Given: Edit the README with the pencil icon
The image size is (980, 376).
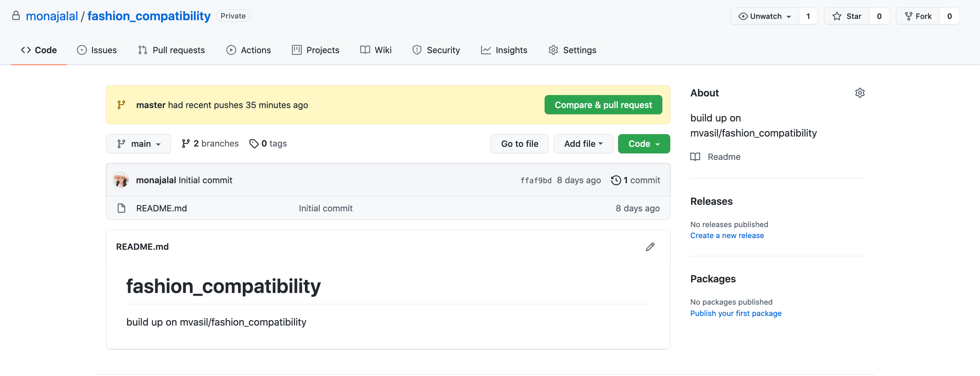Looking at the screenshot, I should tap(650, 247).
